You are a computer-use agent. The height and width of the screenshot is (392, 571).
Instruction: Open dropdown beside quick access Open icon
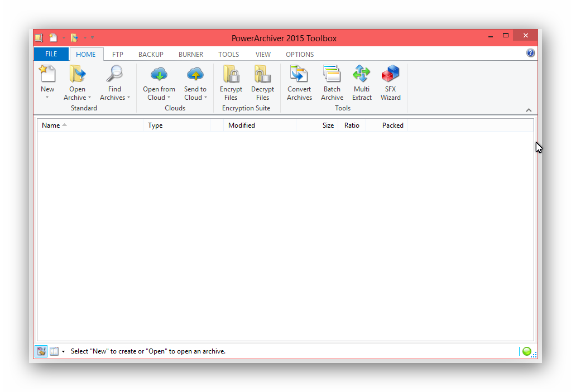(x=85, y=38)
